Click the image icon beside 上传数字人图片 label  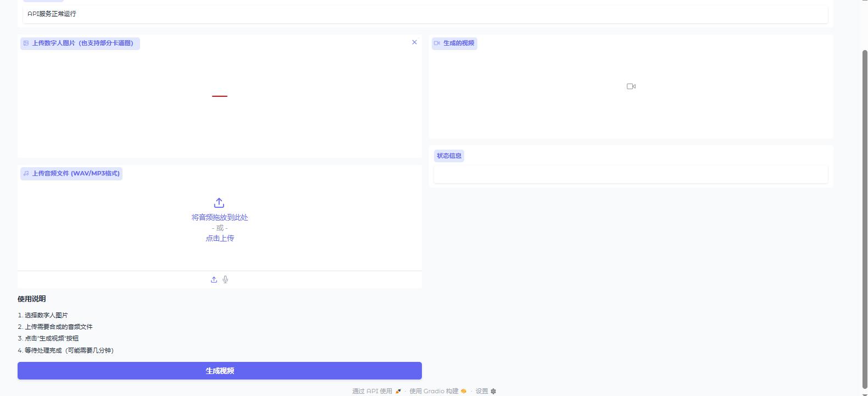coord(26,43)
